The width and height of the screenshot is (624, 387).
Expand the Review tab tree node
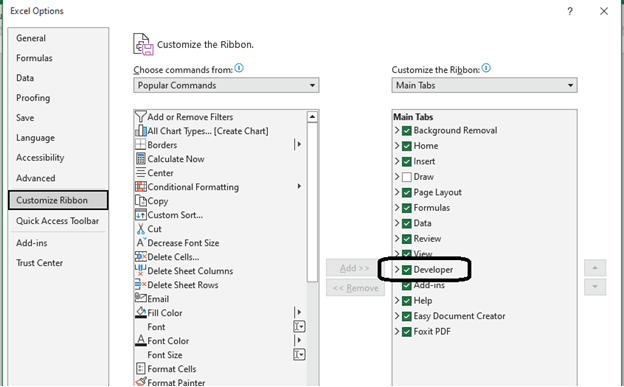point(397,238)
